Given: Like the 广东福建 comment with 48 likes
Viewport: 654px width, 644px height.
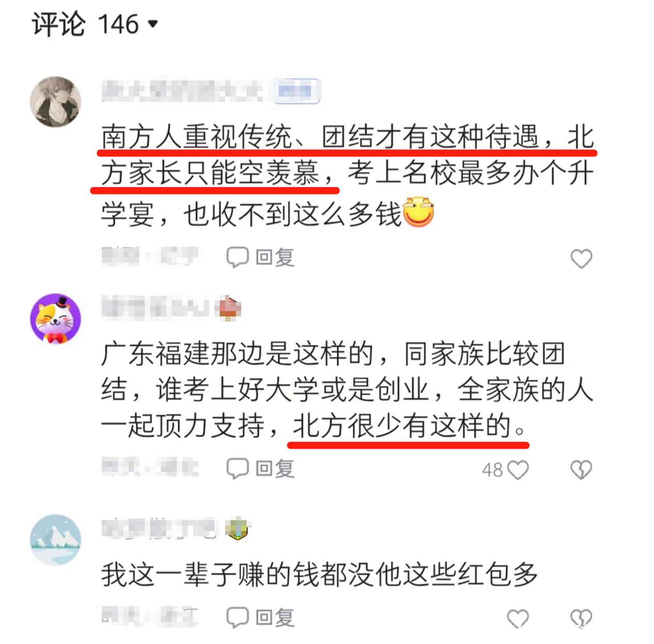Looking at the screenshot, I should 518,470.
